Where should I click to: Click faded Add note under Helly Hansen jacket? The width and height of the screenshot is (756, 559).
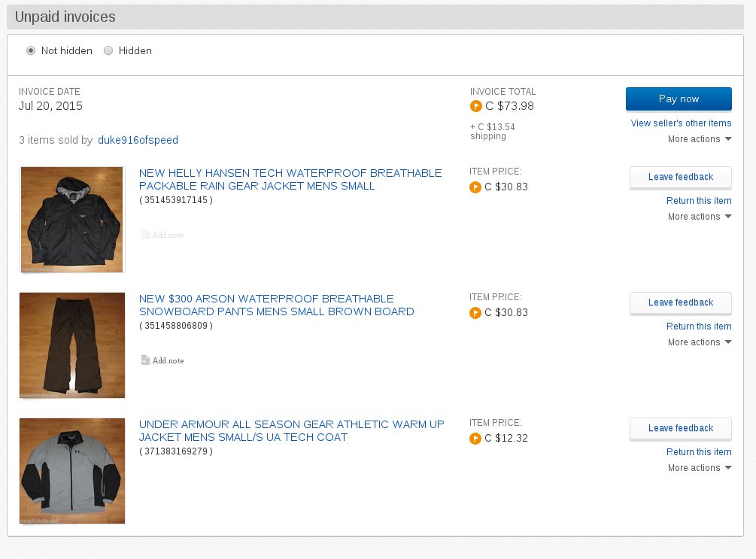coord(162,235)
